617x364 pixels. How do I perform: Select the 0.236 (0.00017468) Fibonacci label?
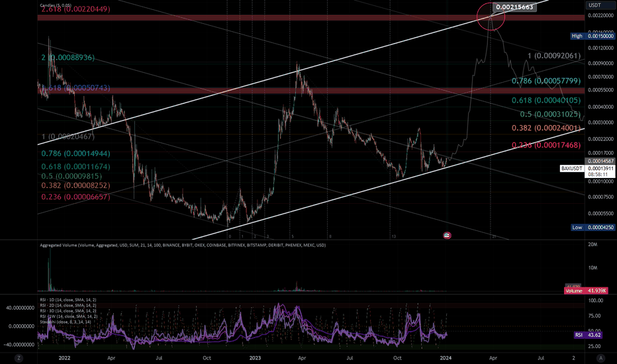[x=546, y=145]
